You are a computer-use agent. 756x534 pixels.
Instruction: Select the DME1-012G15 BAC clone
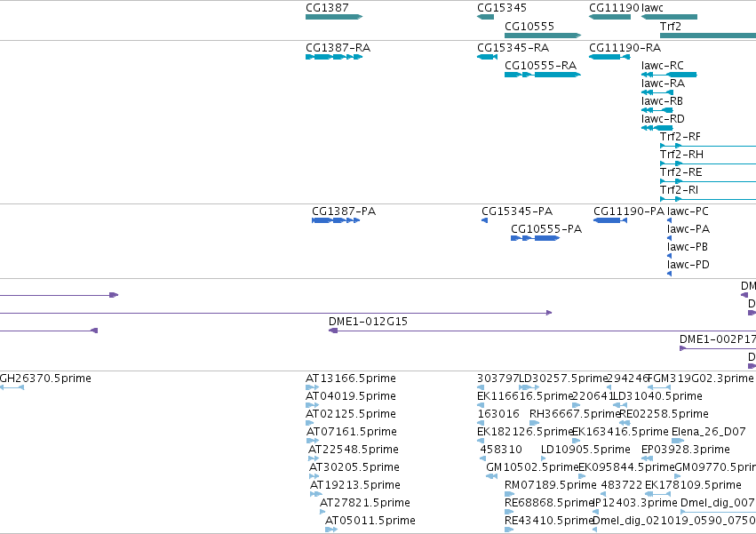(542, 331)
